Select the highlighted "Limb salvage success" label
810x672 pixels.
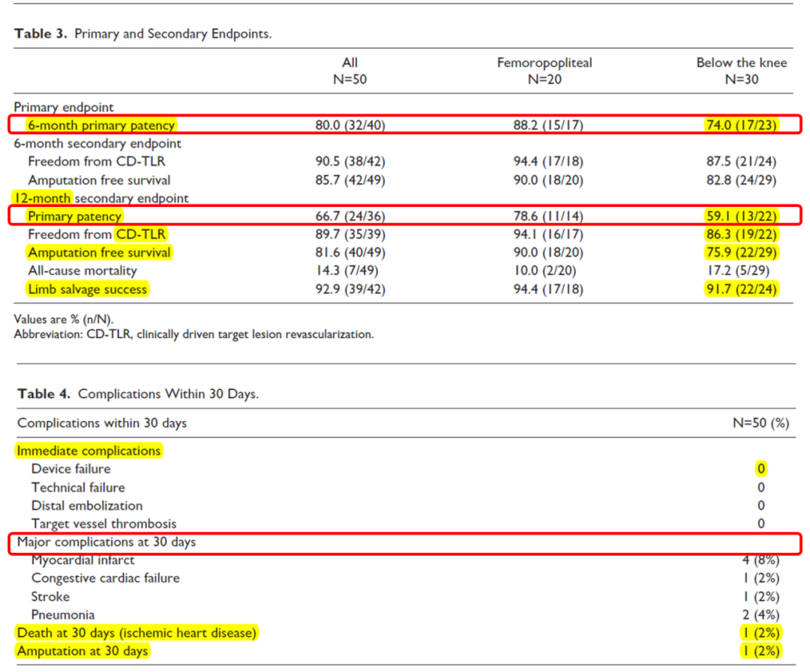coord(88,289)
